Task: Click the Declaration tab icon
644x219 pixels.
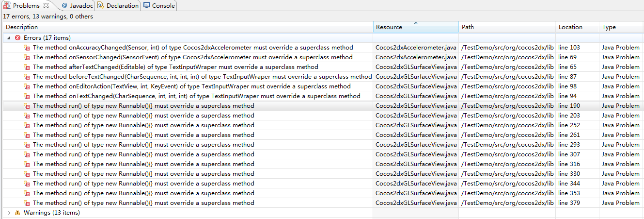Action: [100, 5]
